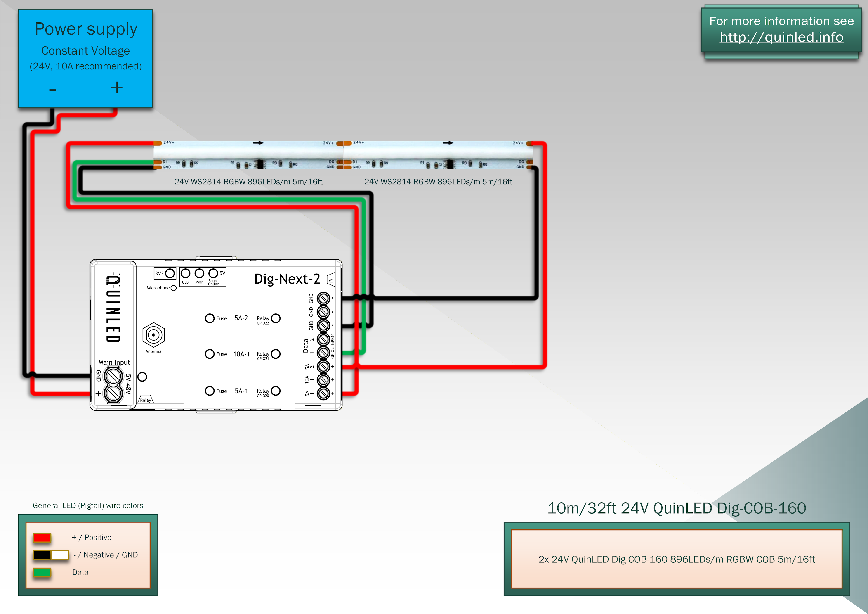Click the Dig-COB-160 description box
868x614 pixels.
676,559
